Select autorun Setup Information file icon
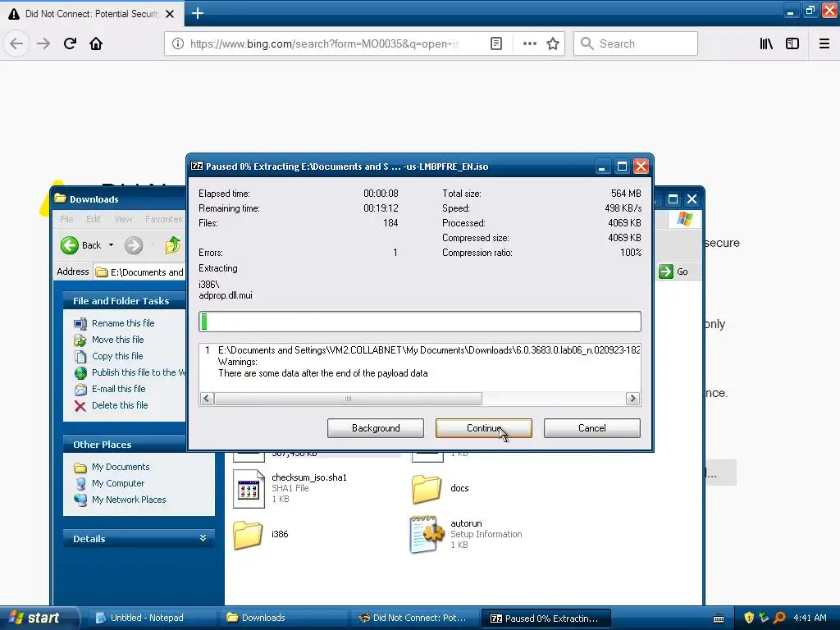840x630 pixels. (427, 534)
